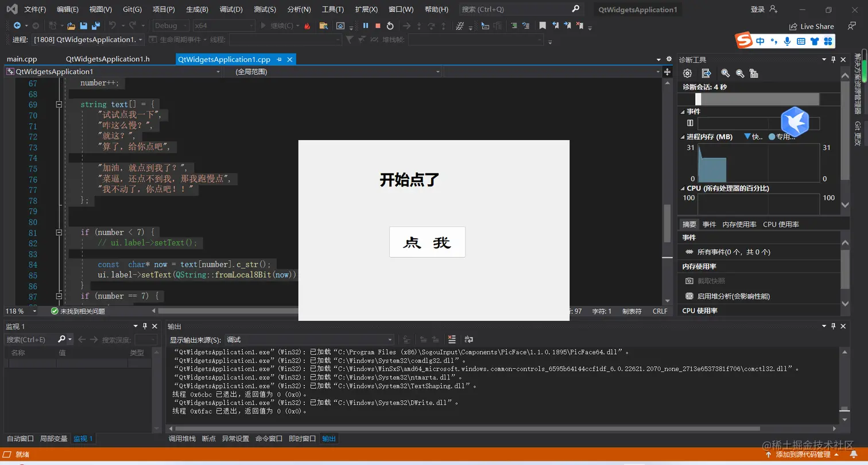The image size is (868, 465).
Task: Pin the QtWidgetsApplication1.cpp tab
Action: coord(280,59)
